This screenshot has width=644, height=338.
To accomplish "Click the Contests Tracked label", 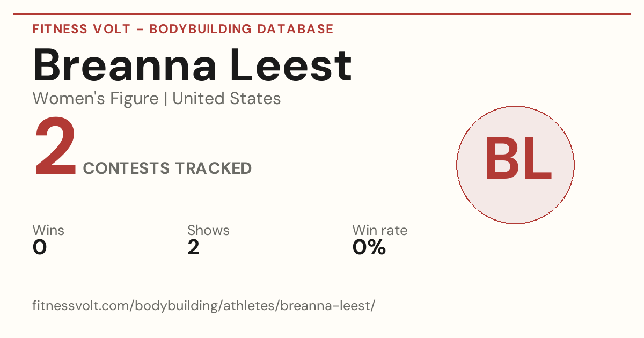I will 167,168.
